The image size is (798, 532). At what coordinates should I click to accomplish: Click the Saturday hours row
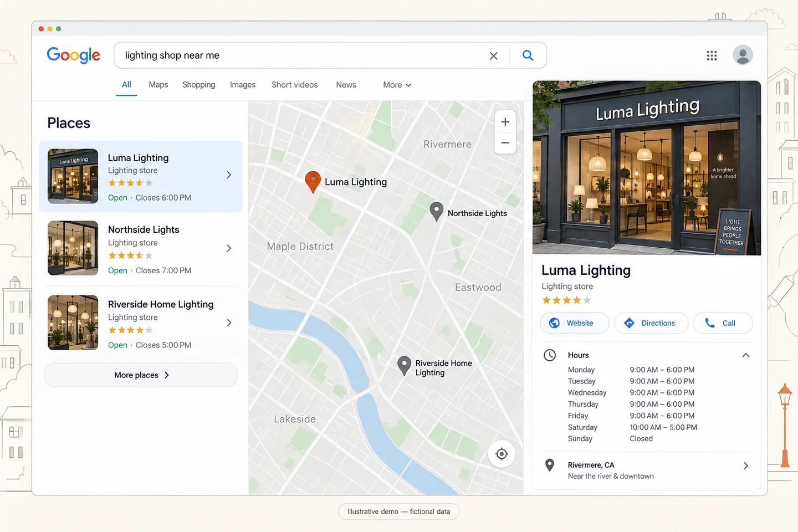pyautogui.click(x=632, y=427)
